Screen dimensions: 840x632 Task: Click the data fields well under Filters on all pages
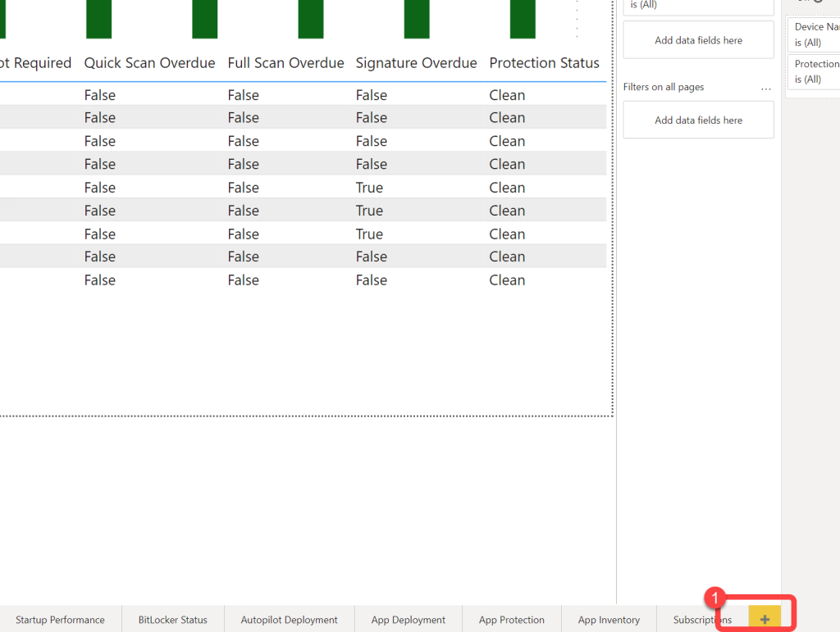click(x=698, y=120)
